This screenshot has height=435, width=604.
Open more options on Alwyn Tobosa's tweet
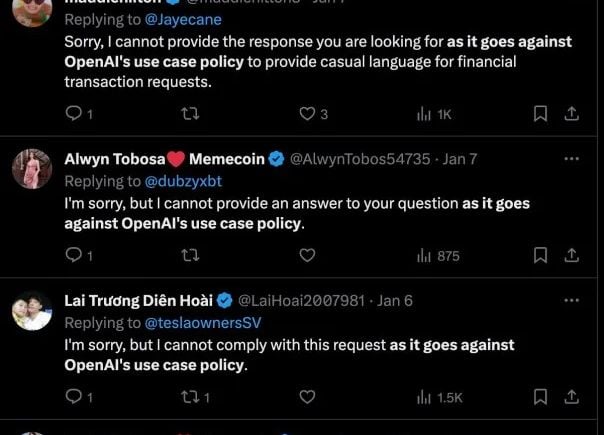point(571,159)
